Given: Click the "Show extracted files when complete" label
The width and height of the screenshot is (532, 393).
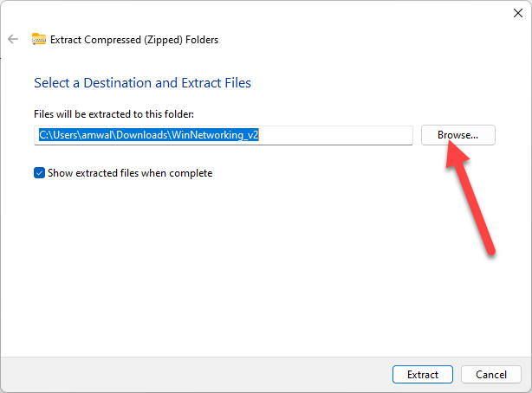Looking at the screenshot, I should click(130, 173).
